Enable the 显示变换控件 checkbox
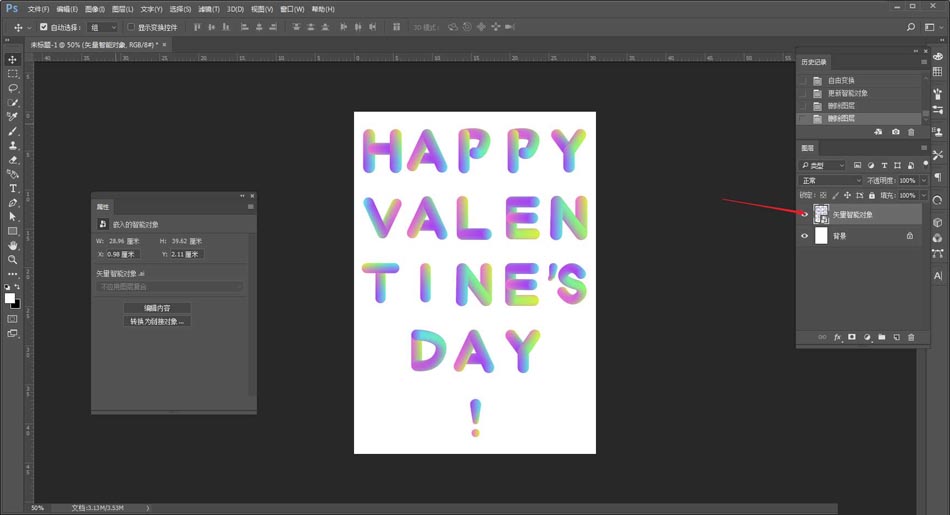The height and width of the screenshot is (515, 950). coord(131,27)
